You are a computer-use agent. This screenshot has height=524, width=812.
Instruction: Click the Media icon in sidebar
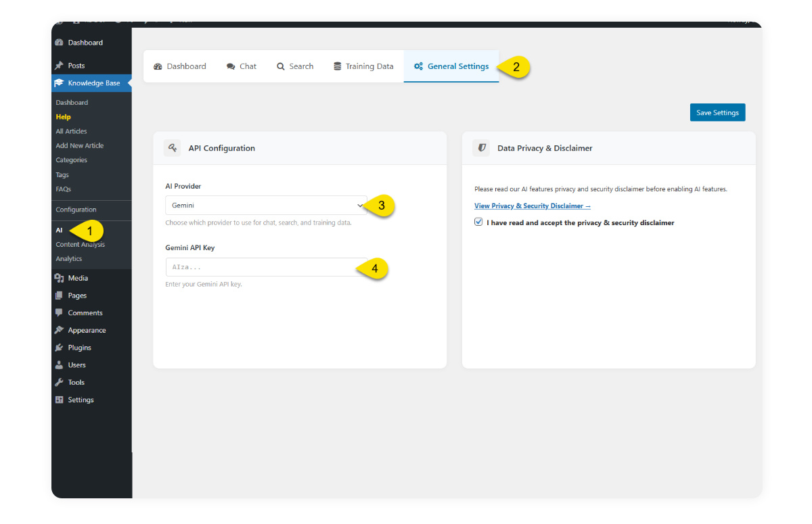click(x=60, y=278)
